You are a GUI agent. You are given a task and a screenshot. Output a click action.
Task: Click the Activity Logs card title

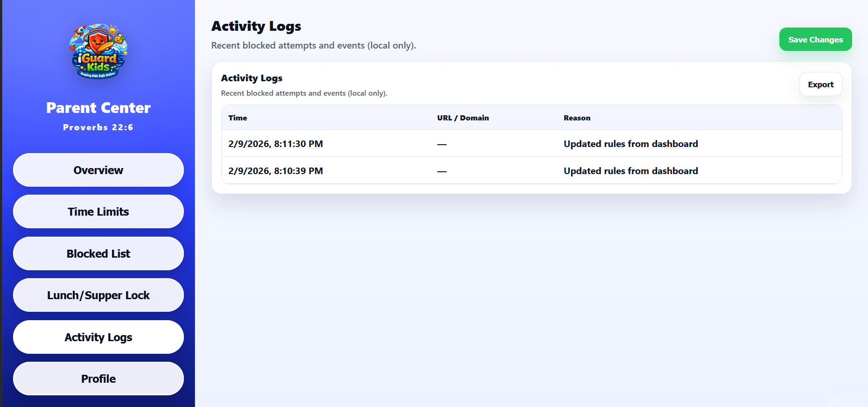coord(252,78)
